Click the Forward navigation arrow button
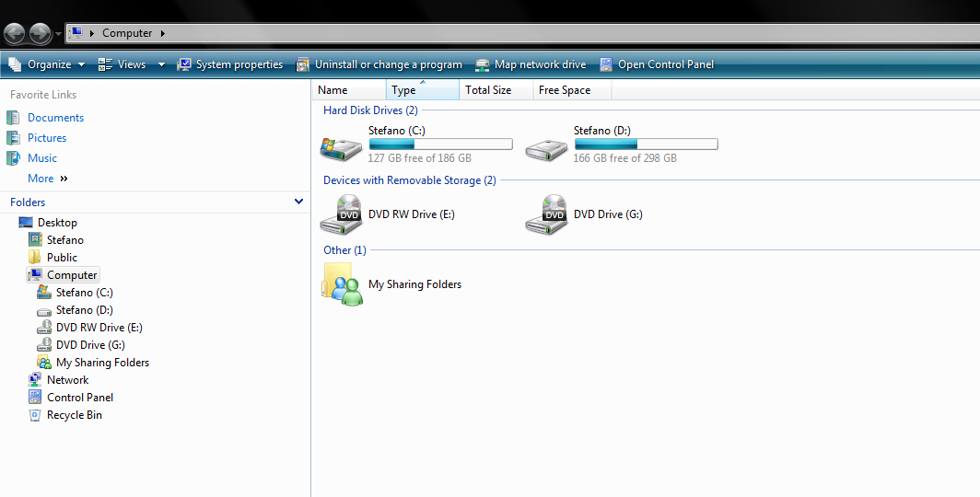Viewport: 980px width, 497px height. tap(40, 33)
